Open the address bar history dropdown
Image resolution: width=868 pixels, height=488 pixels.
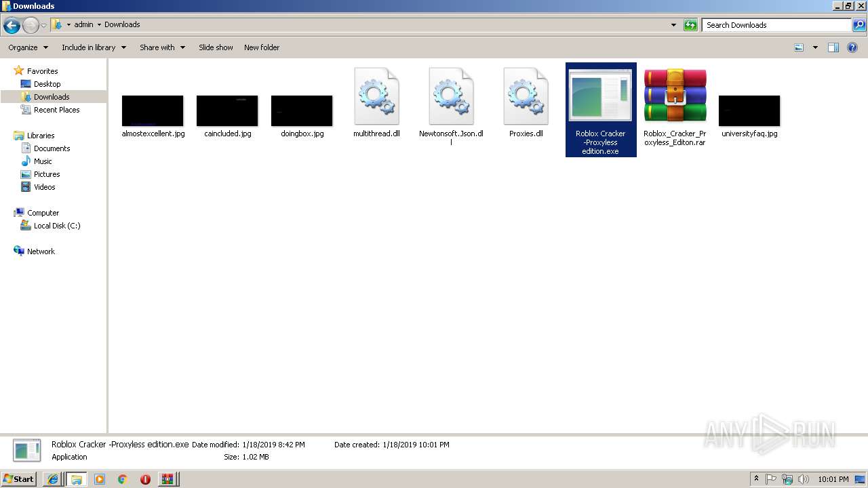coord(673,25)
